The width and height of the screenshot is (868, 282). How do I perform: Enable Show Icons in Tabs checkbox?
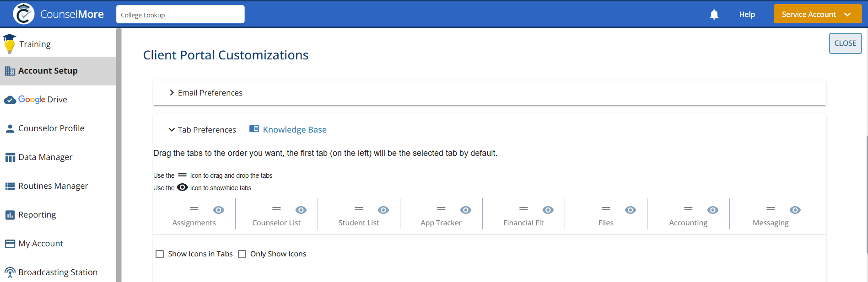coord(160,254)
